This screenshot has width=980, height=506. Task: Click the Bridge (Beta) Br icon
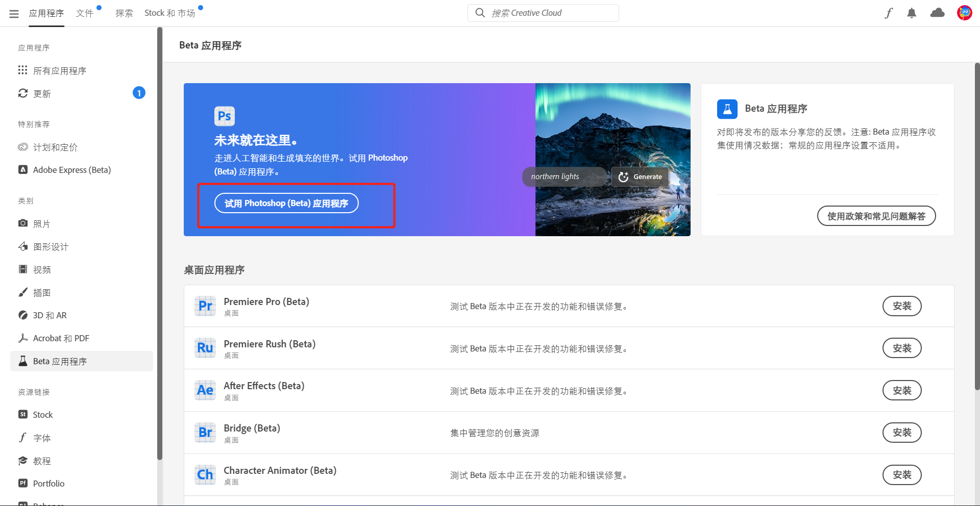pos(205,433)
